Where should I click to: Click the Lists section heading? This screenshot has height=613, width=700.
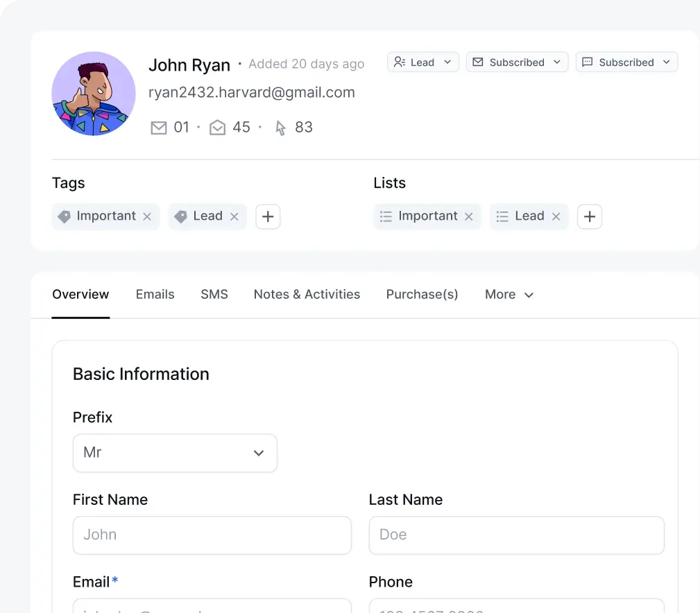coord(390,183)
